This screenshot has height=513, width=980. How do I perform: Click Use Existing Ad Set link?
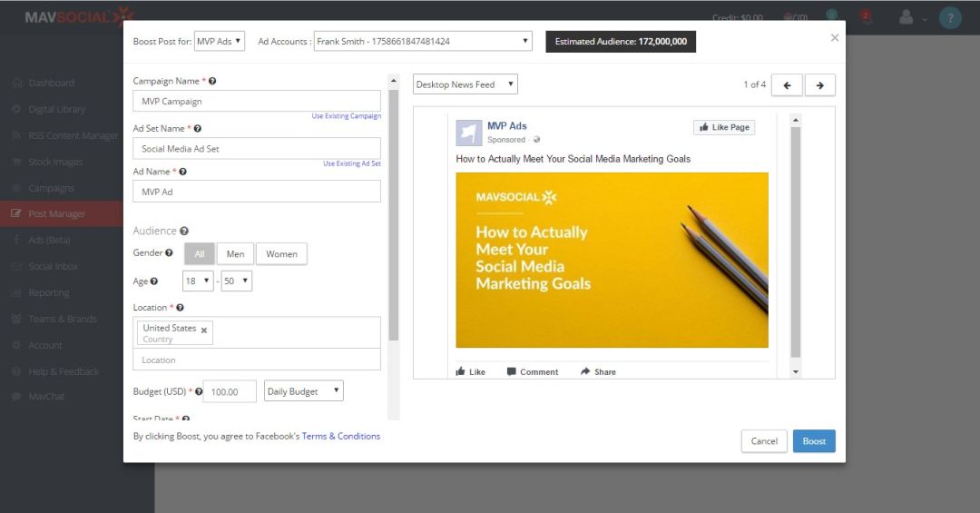[x=352, y=164]
